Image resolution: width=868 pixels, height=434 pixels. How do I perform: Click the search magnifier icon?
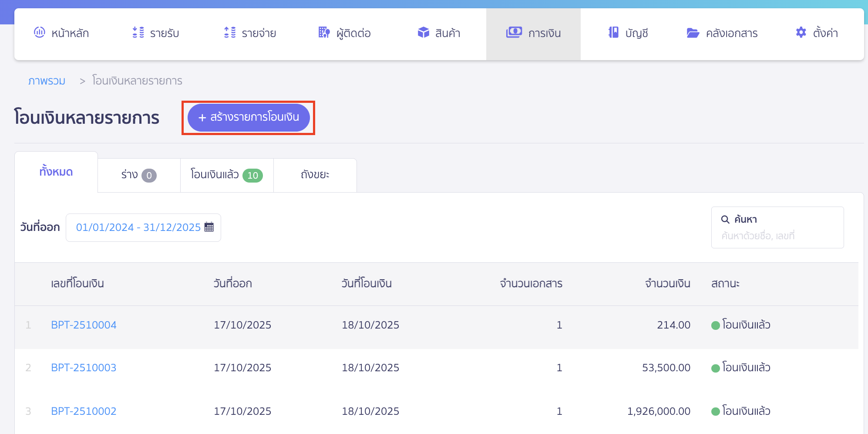point(725,220)
